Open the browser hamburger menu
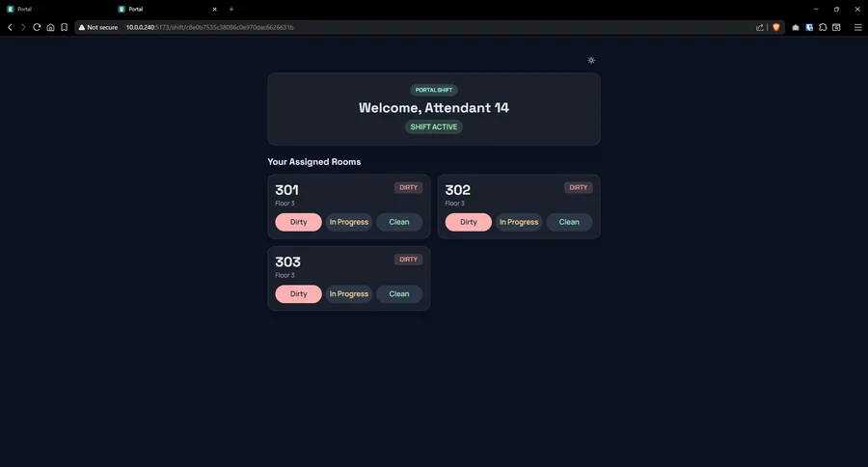The image size is (868, 467). point(857,27)
